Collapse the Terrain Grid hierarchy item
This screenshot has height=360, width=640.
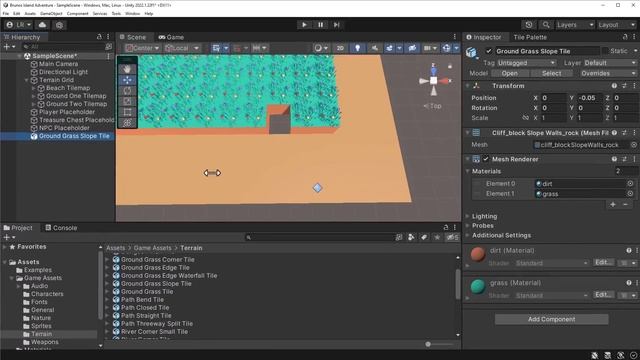point(27,80)
